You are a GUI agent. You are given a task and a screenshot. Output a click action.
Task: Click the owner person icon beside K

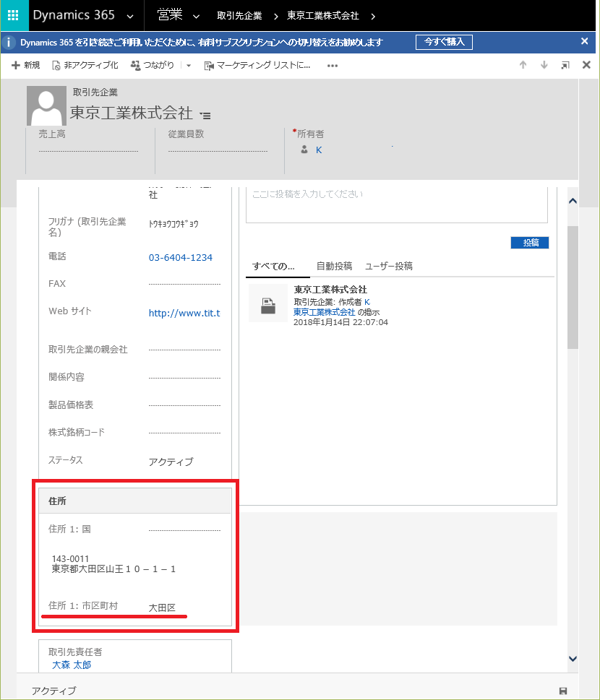[x=304, y=150]
